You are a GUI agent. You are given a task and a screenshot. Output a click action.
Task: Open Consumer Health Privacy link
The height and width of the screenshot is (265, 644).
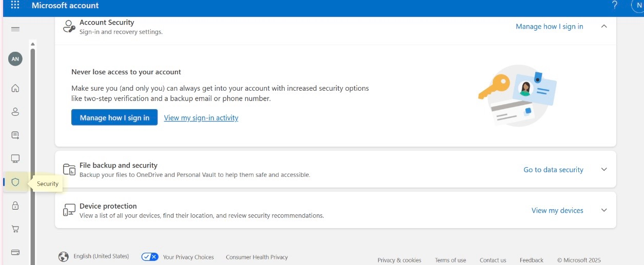[257, 257]
